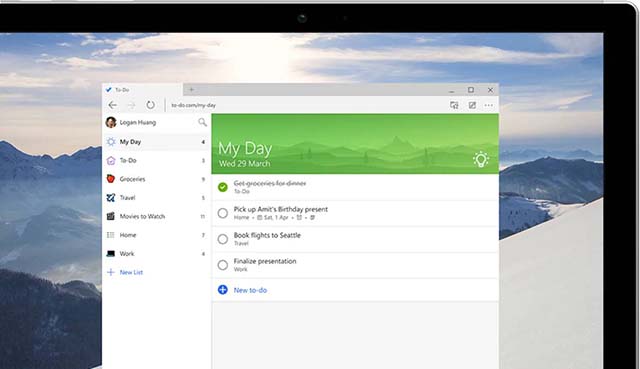
Task: Click the to-do.com address bar
Action: pyautogui.click(x=193, y=105)
